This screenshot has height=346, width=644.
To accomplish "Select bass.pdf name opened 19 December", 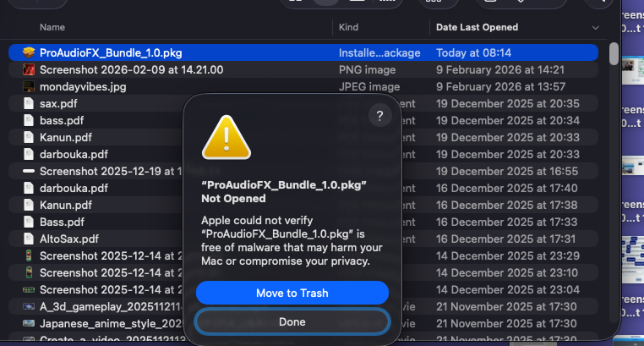I will point(62,120).
